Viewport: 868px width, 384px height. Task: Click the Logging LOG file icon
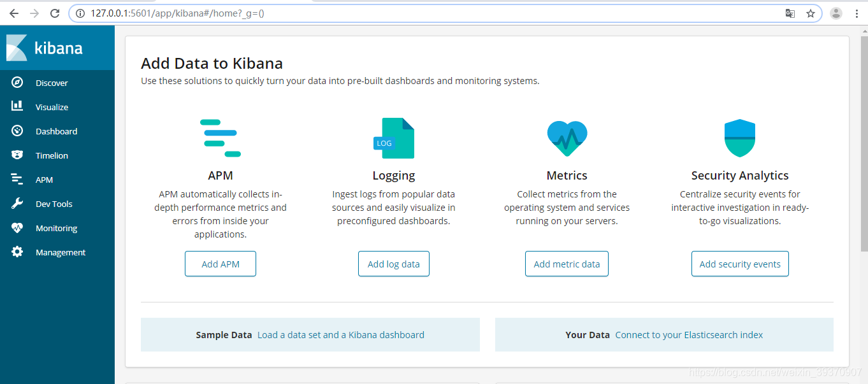[394, 138]
